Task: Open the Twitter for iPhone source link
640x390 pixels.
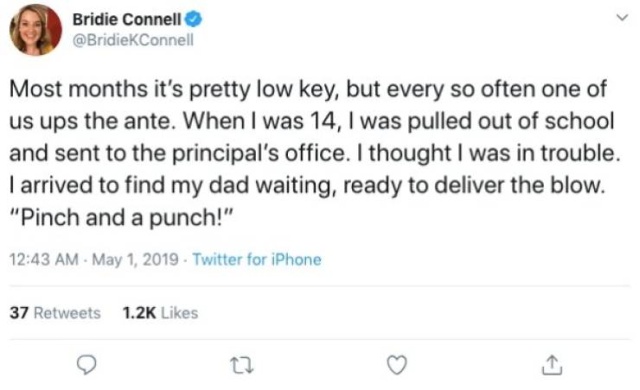Action: 257,259
